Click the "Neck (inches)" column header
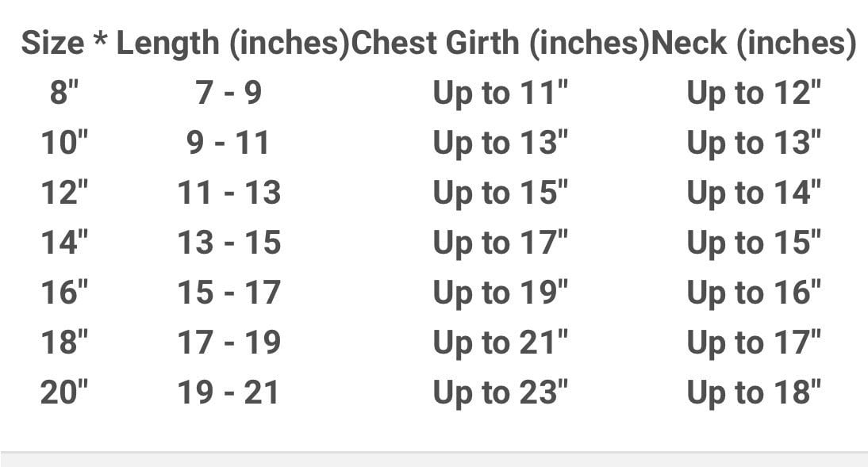868x467 pixels. (753, 44)
